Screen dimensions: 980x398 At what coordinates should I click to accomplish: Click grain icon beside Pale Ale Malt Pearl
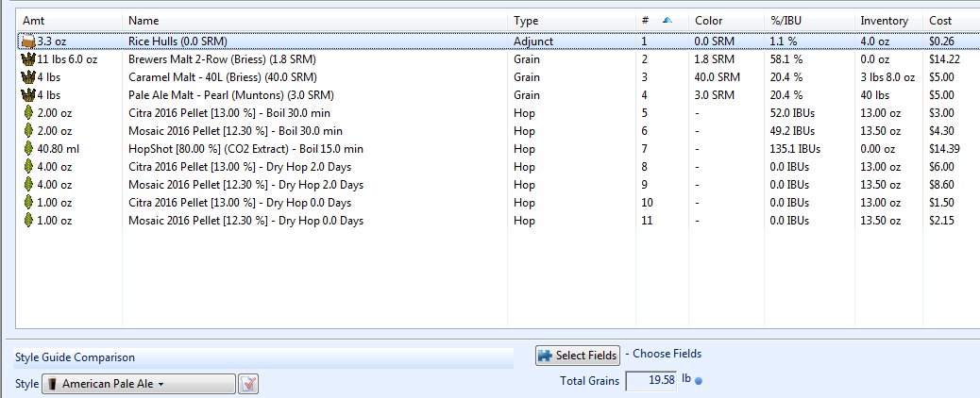(x=28, y=95)
